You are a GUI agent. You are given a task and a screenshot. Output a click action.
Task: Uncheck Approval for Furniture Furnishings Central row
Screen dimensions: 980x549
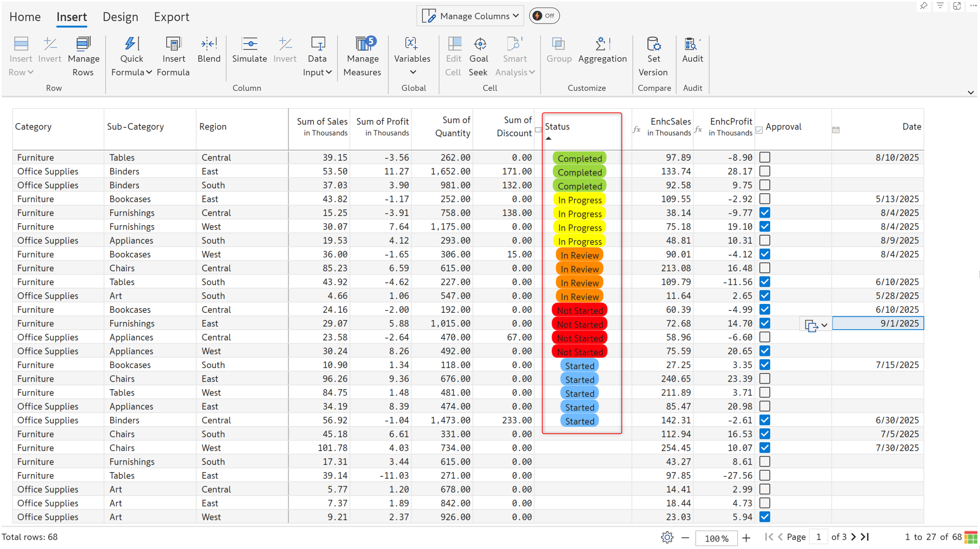pyautogui.click(x=764, y=213)
